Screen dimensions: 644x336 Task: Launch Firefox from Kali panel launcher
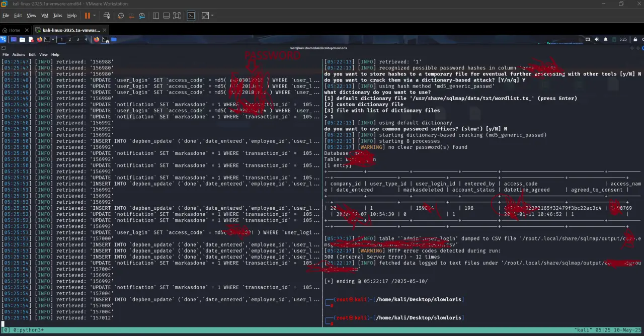40,39
